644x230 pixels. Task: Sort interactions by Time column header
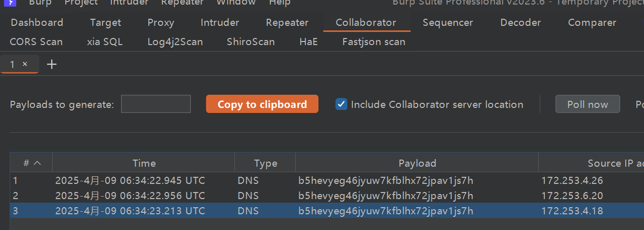point(144,163)
